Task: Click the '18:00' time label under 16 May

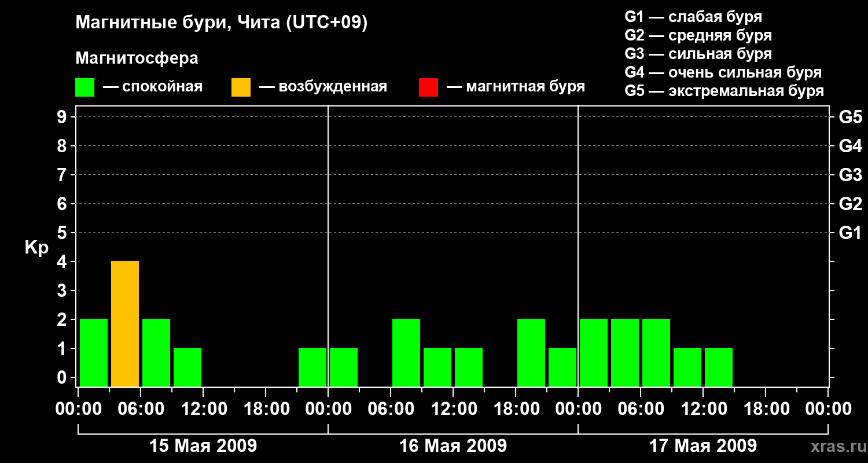Action: [x=516, y=409]
